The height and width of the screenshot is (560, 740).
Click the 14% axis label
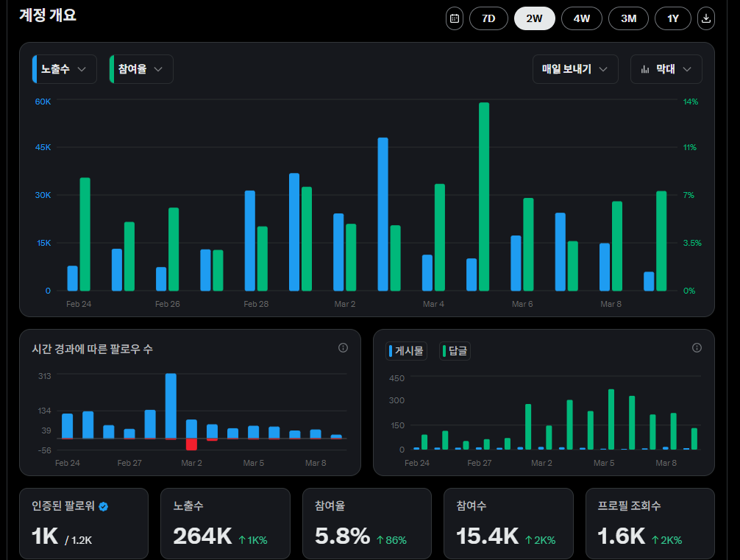[x=691, y=102]
